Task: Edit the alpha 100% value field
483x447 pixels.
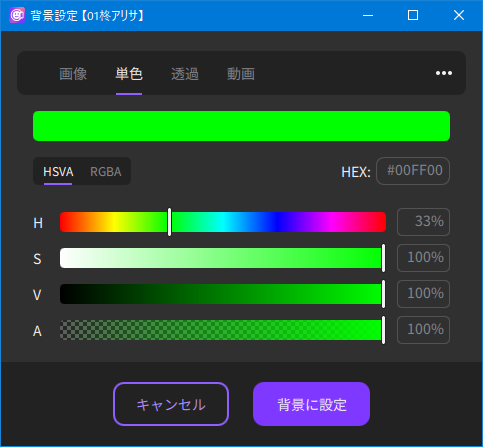Action: click(423, 330)
